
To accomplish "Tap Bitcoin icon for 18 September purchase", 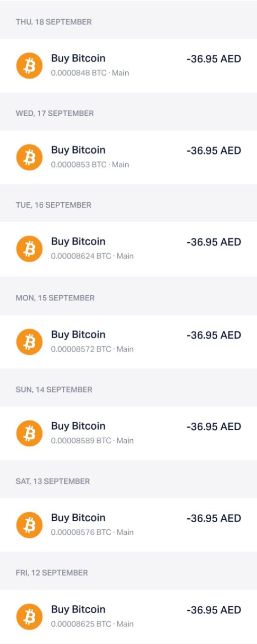I will (30, 65).
